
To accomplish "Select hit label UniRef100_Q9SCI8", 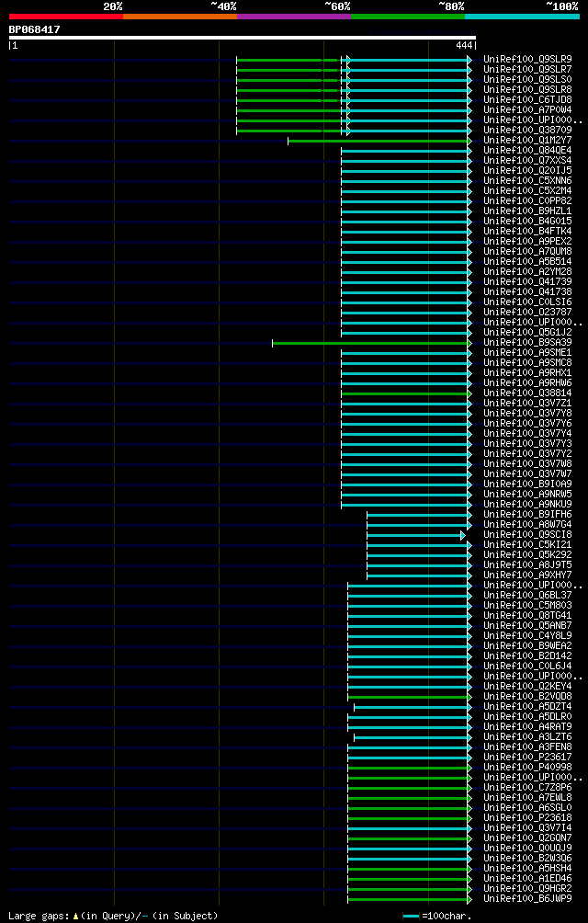I will tap(527, 534).
